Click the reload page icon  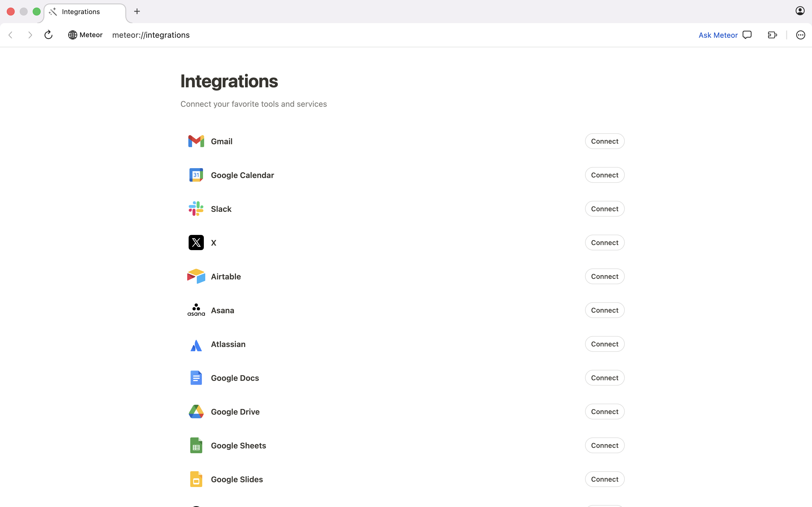[x=48, y=35]
